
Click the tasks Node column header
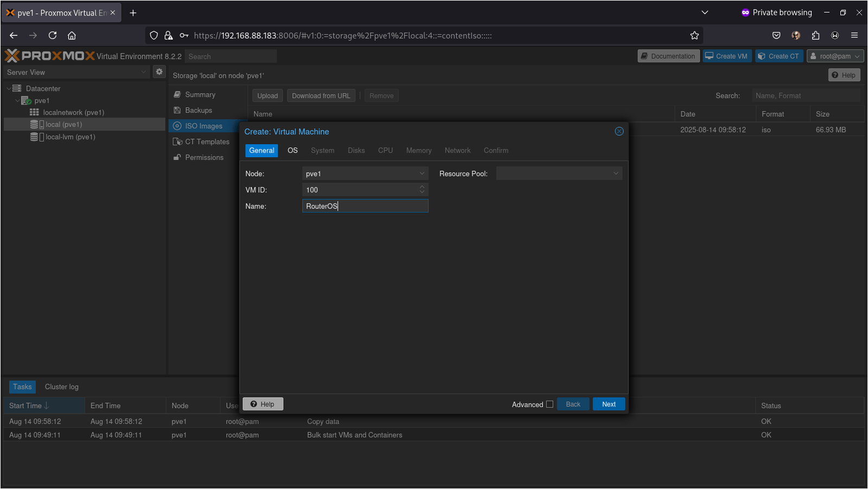point(193,405)
